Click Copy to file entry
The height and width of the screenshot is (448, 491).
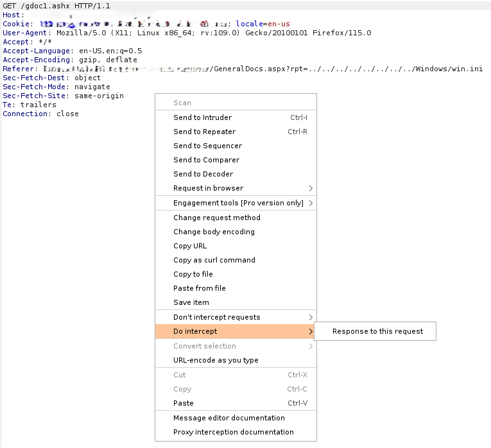(236, 274)
